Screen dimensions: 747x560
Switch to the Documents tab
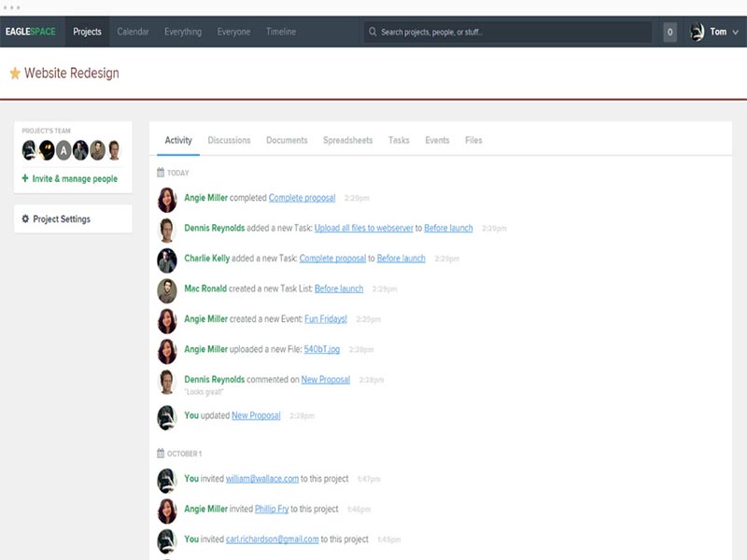[287, 140]
